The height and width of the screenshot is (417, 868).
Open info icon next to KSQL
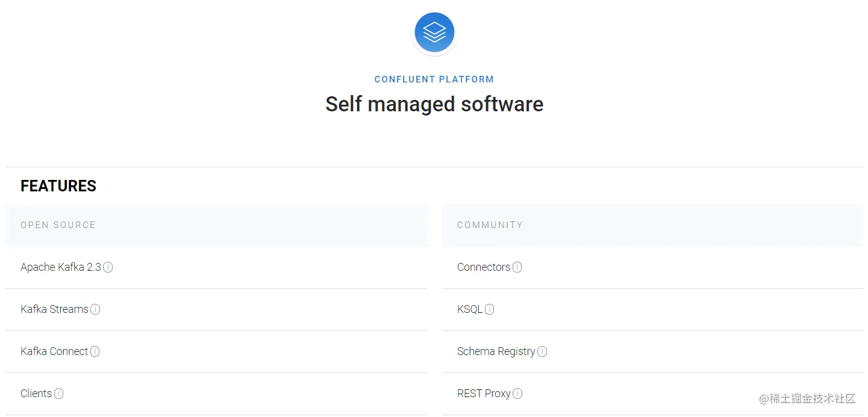click(x=489, y=309)
